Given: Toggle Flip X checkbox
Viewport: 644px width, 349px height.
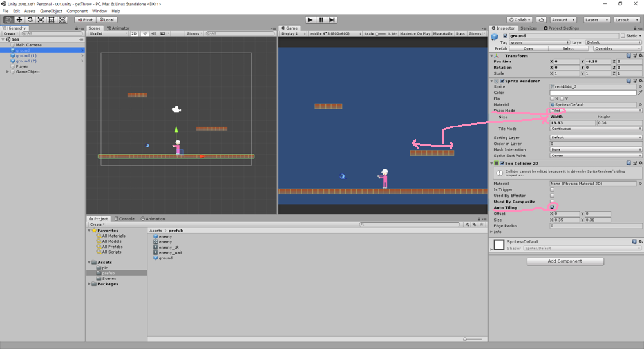Looking at the screenshot, I should click(x=552, y=99).
